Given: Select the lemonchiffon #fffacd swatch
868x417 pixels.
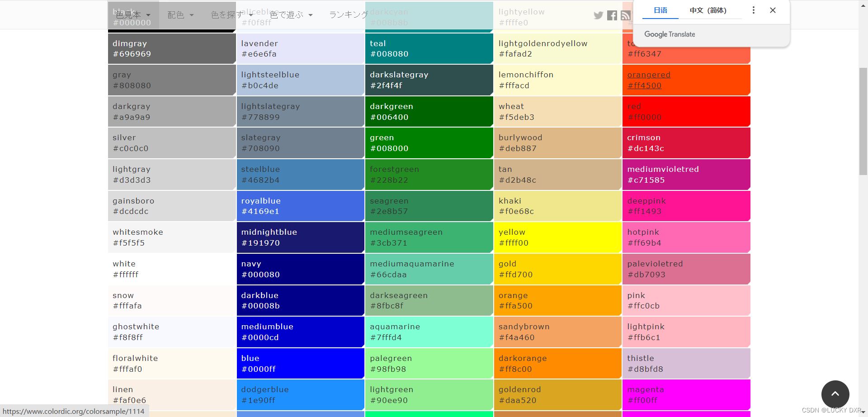Looking at the screenshot, I should click(558, 80).
